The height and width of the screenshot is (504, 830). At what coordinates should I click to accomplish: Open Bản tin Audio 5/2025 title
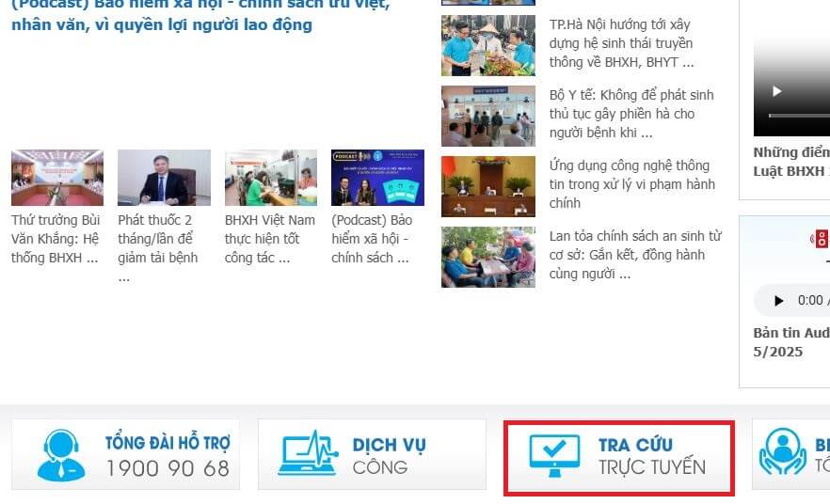[791, 342]
